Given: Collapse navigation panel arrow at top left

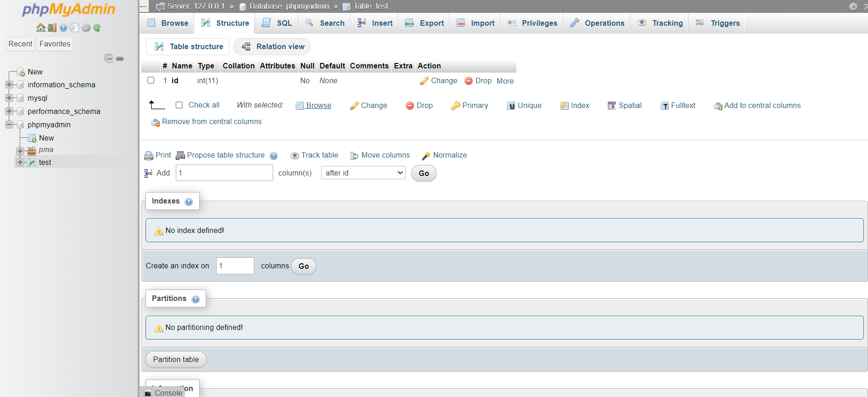Looking at the screenshot, I should 144,6.
